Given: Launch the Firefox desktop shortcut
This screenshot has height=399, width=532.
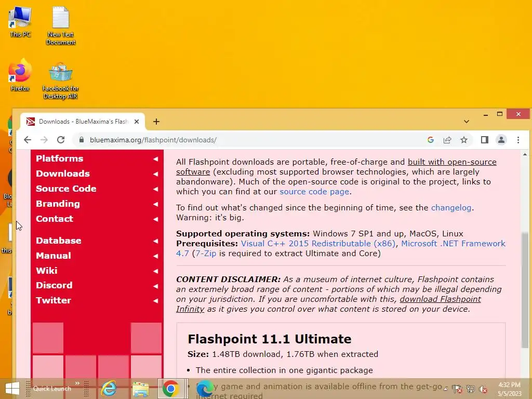Looking at the screenshot, I should coord(20,75).
